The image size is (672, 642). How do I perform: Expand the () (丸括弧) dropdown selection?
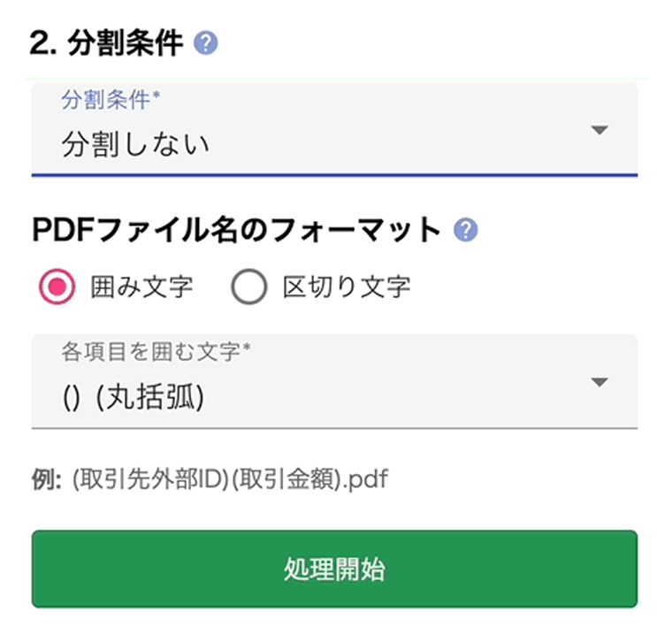click(x=134, y=399)
